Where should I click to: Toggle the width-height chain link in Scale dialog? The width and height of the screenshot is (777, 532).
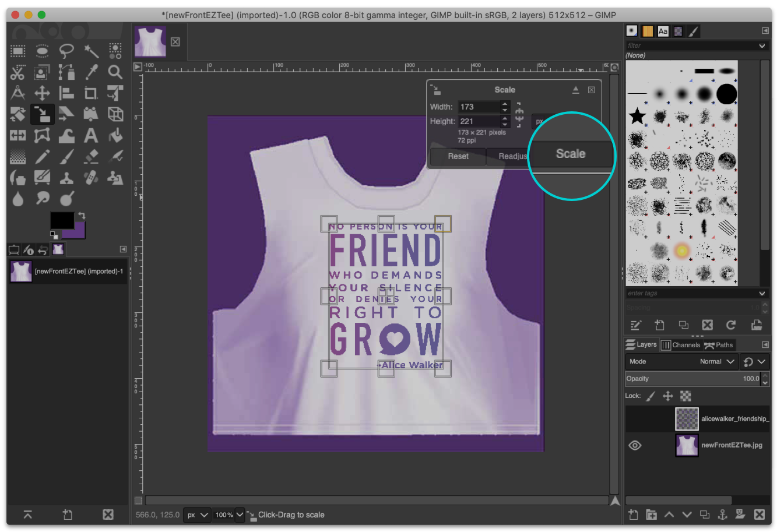[x=519, y=114]
